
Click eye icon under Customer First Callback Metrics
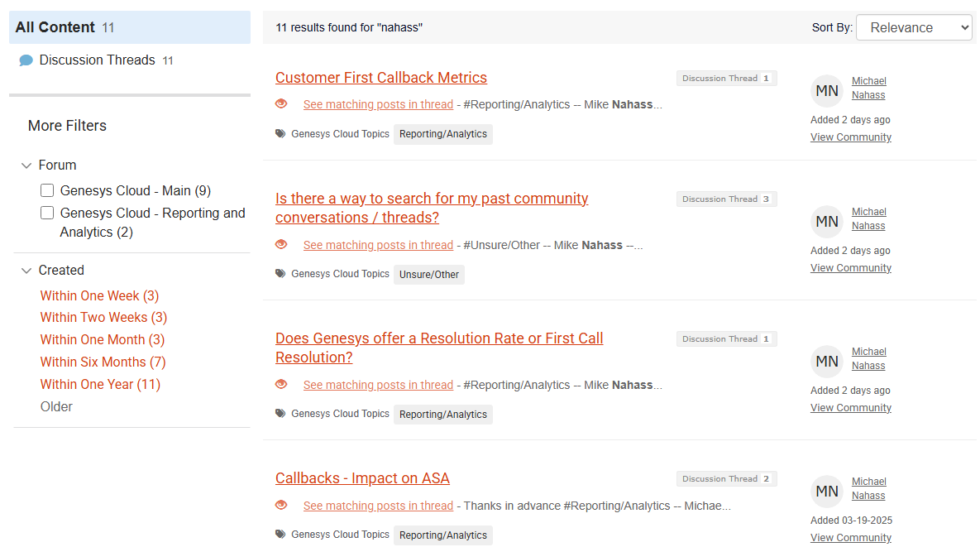pyautogui.click(x=281, y=104)
